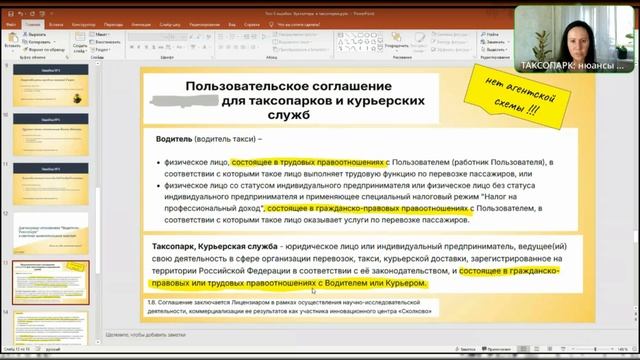Click the spelling language 'русский' in status bar
The height and width of the screenshot is (360, 640).
pos(53,349)
